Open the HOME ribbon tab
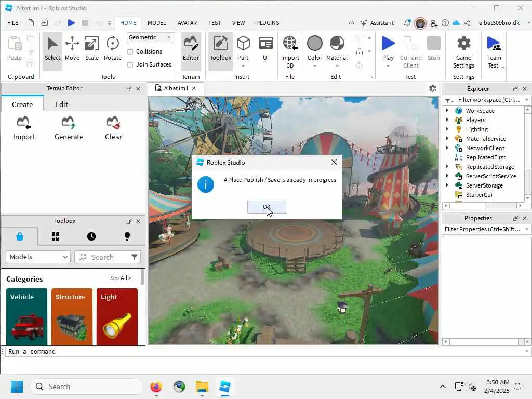Image resolution: width=532 pixels, height=399 pixels. 128,23
